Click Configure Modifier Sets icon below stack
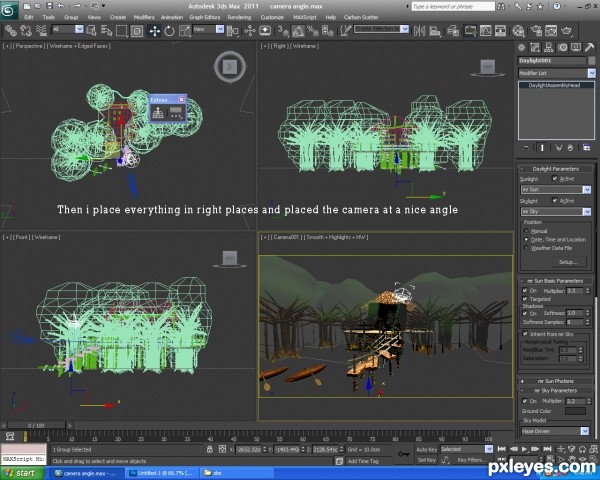The height and width of the screenshot is (480, 600). click(586, 148)
